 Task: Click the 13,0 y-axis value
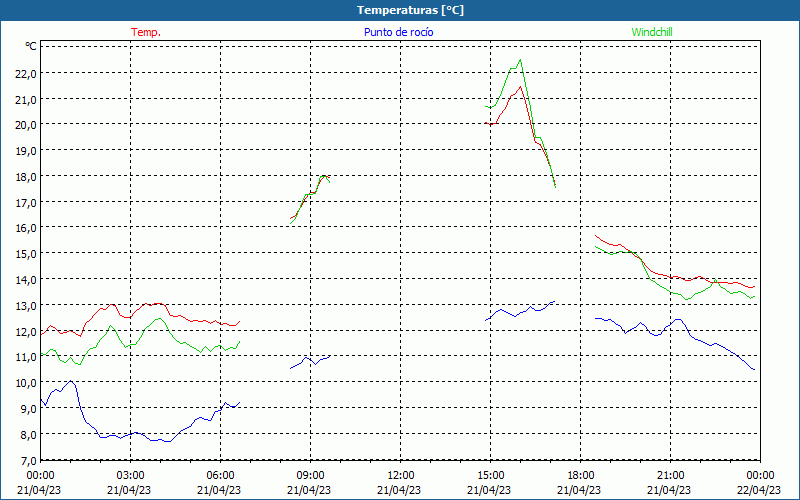coord(26,305)
